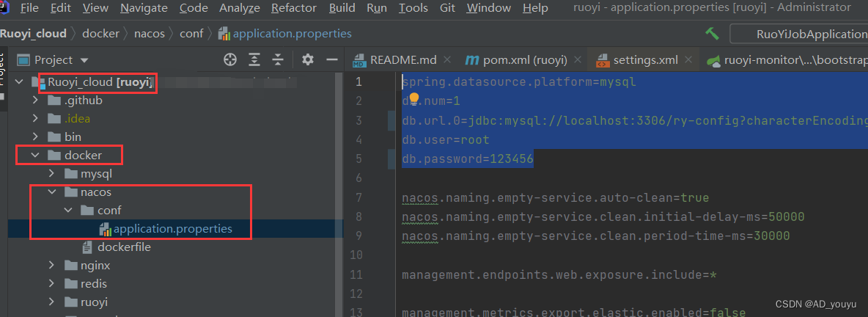
Task: Switch to pom.xml (ruoyi) tab
Action: coord(516,60)
